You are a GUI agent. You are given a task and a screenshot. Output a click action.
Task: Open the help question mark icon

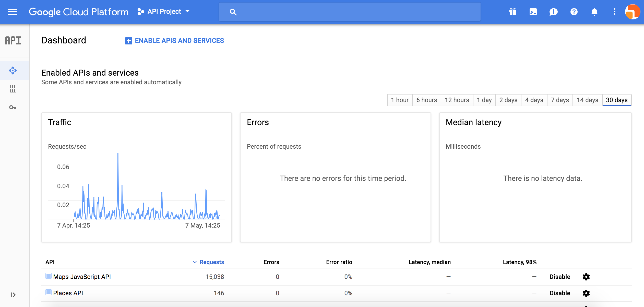pos(574,12)
